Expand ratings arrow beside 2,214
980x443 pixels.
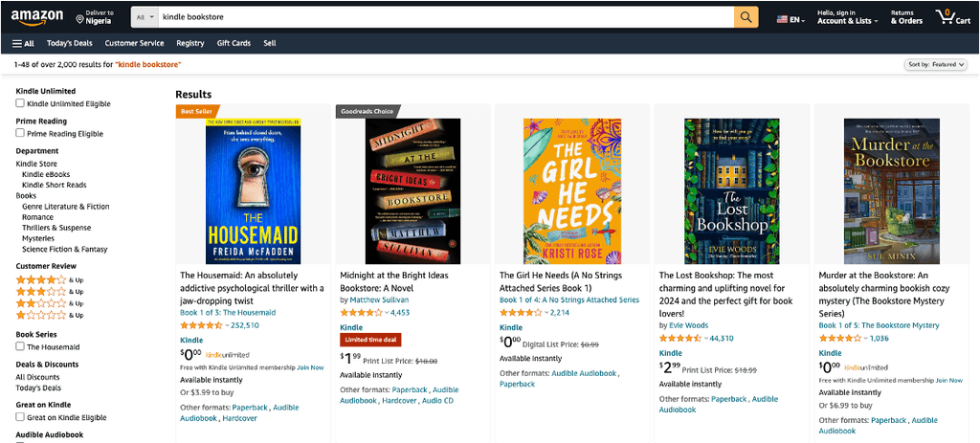(x=546, y=313)
